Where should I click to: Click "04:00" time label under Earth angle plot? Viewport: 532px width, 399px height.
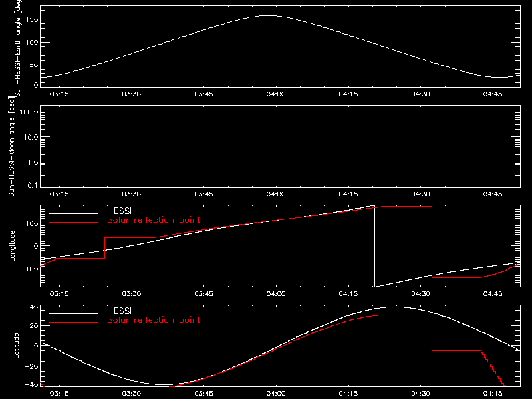coord(276,94)
